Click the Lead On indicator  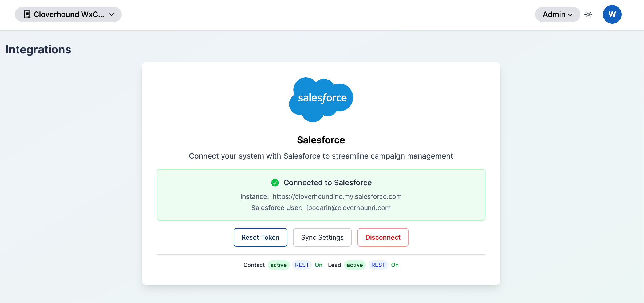click(395, 265)
